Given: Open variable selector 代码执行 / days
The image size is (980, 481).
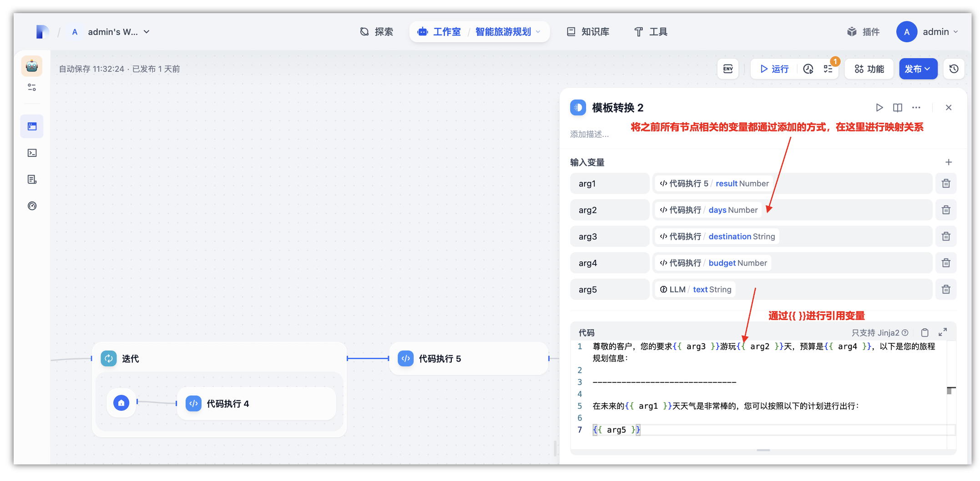Looking at the screenshot, I should [792, 210].
